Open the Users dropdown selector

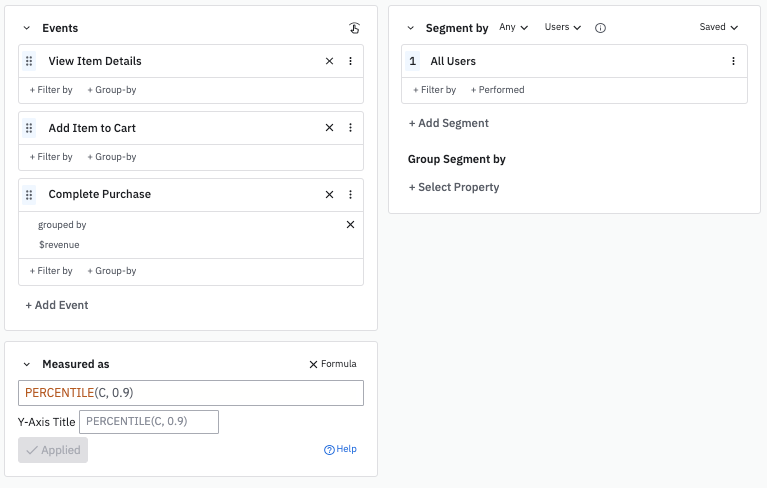(562, 28)
